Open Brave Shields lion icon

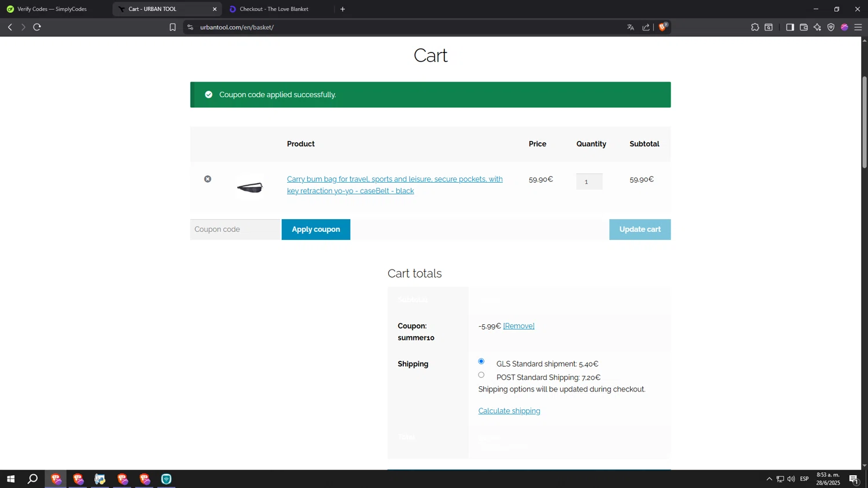click(x=663, y=27)
